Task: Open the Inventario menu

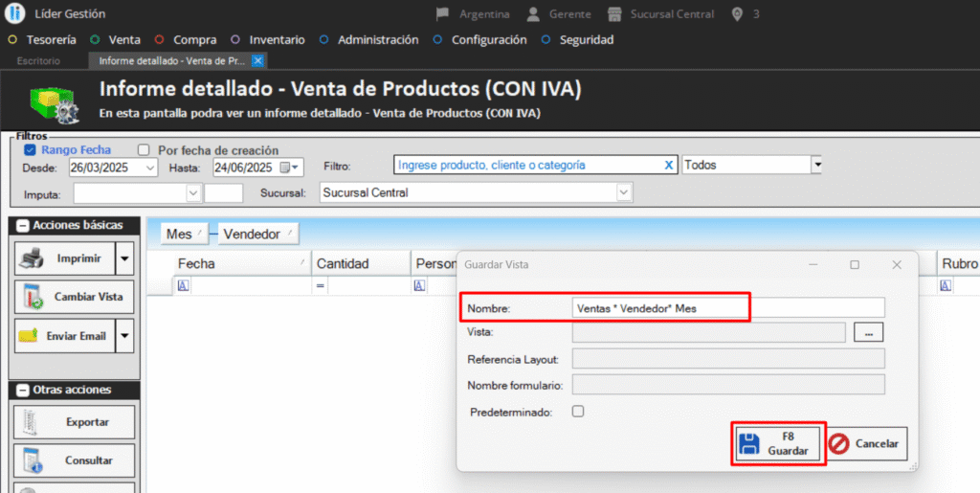Action: coord(277,40)
